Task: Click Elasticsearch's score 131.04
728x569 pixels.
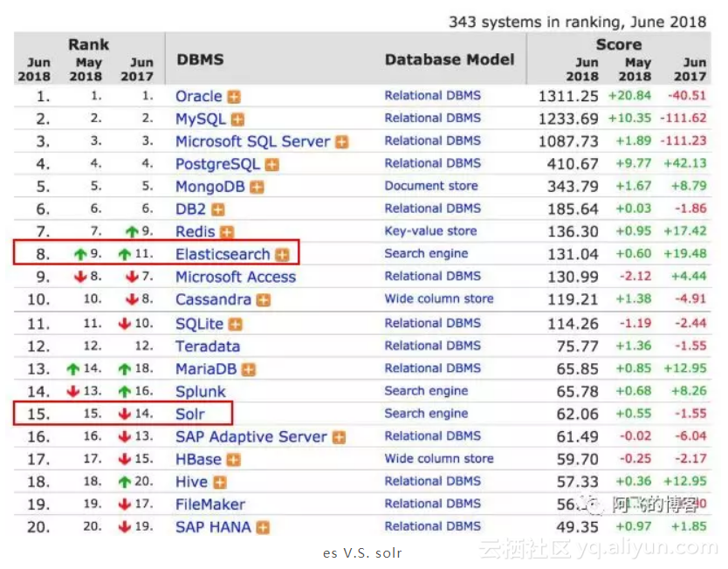Action: point(573,254)
